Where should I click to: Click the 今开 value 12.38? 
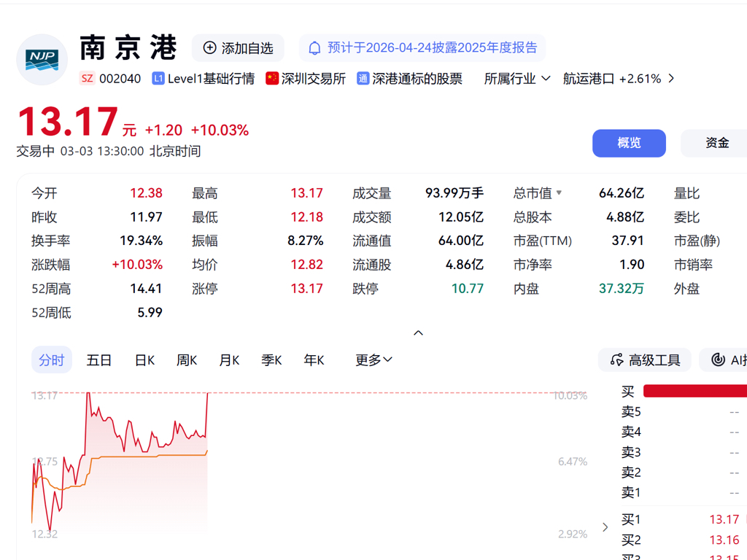(x=146, y=192)
